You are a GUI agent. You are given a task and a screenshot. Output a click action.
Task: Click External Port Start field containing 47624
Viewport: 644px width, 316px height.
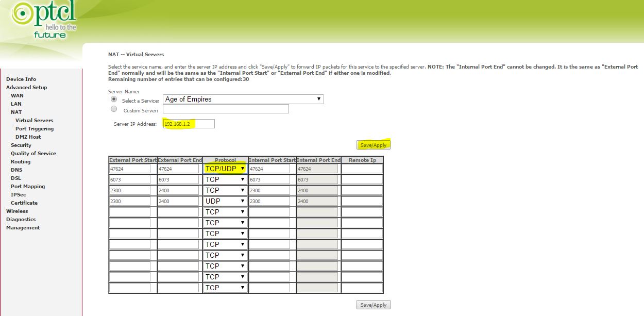tap(130, 169)
